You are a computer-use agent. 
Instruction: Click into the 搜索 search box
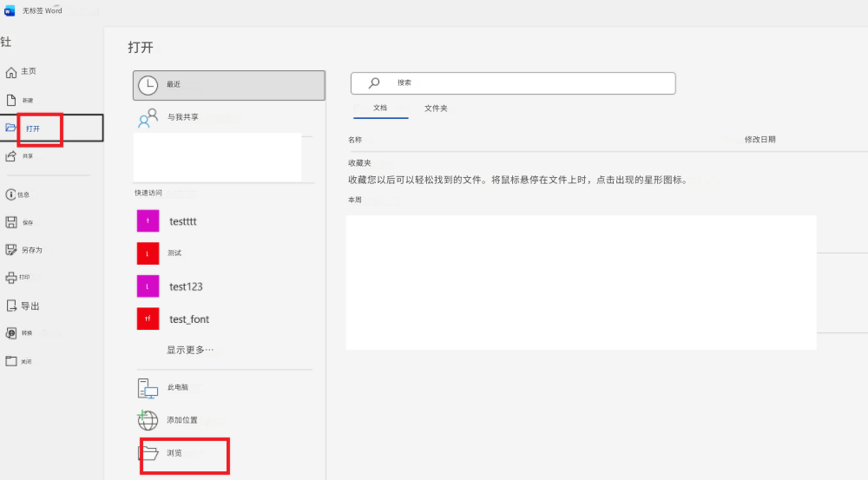513,83
